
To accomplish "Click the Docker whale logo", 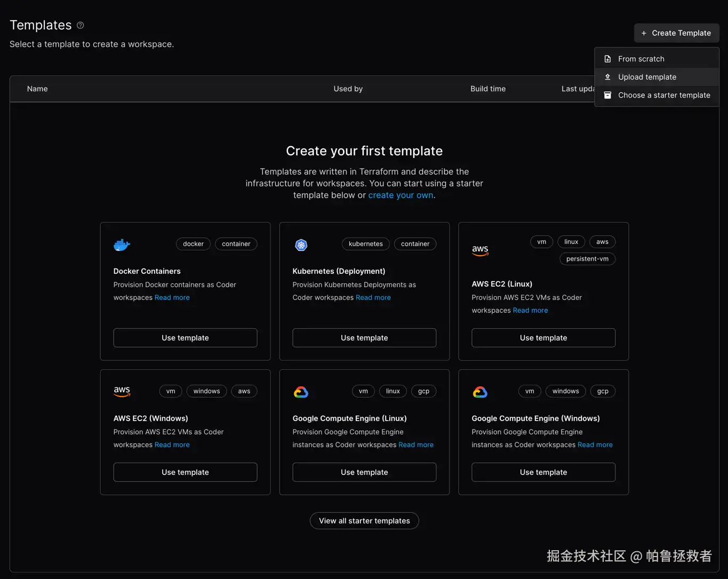I will pos(122,245).
